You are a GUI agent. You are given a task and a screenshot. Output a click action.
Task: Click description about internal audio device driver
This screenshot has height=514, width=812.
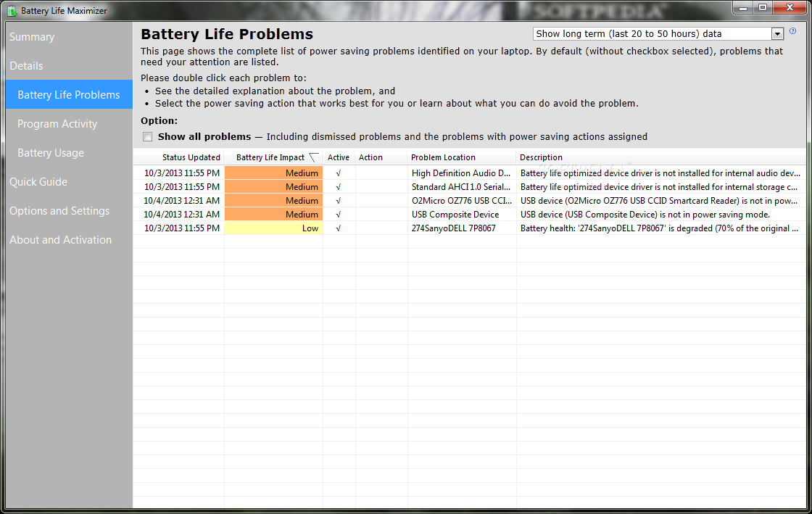(x=660, y=173)
